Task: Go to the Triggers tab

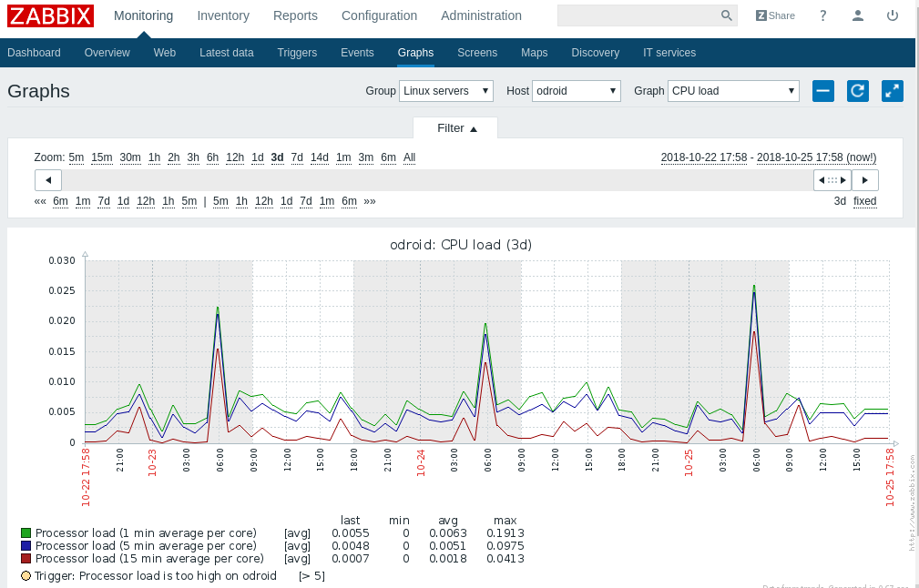Action: [297, 53]
